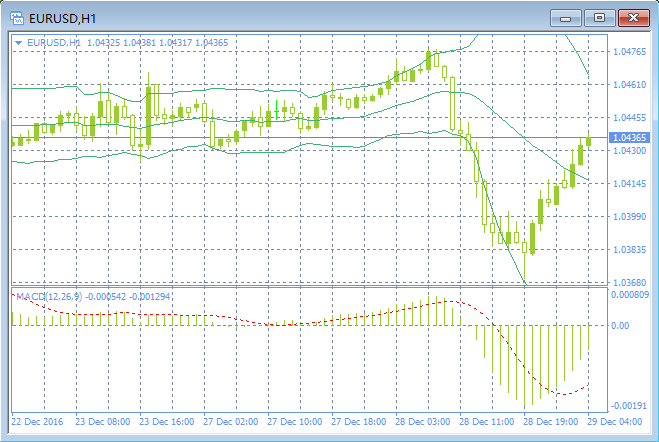This screenshot has width=659, height=442.
Task: Click the 29 Dec 04:00 time label
Action: tap(614, 421)
